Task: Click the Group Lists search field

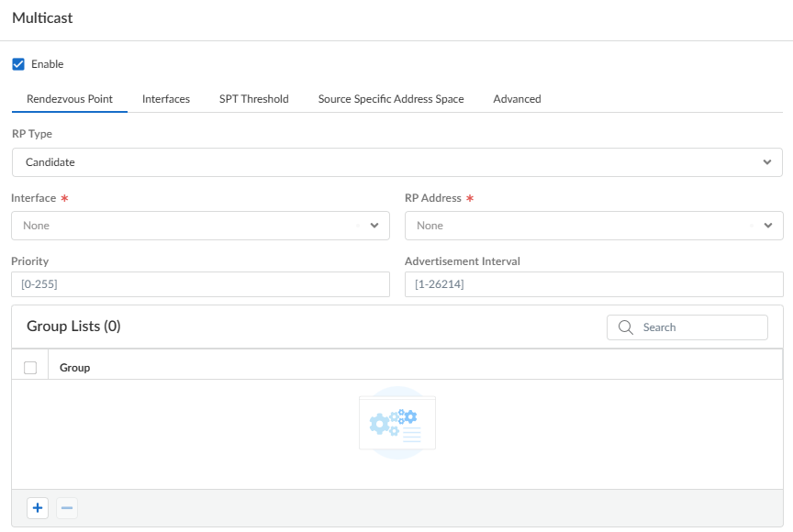Action: tap(698, 327)
